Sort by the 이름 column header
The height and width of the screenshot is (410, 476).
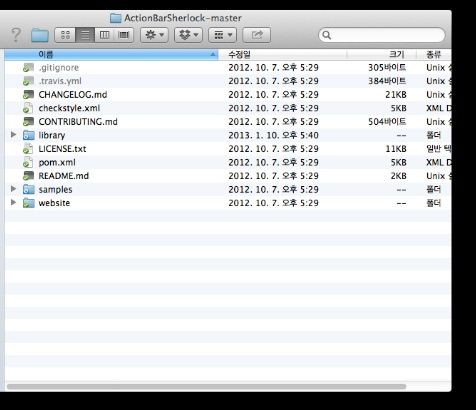tap(112, 54)
